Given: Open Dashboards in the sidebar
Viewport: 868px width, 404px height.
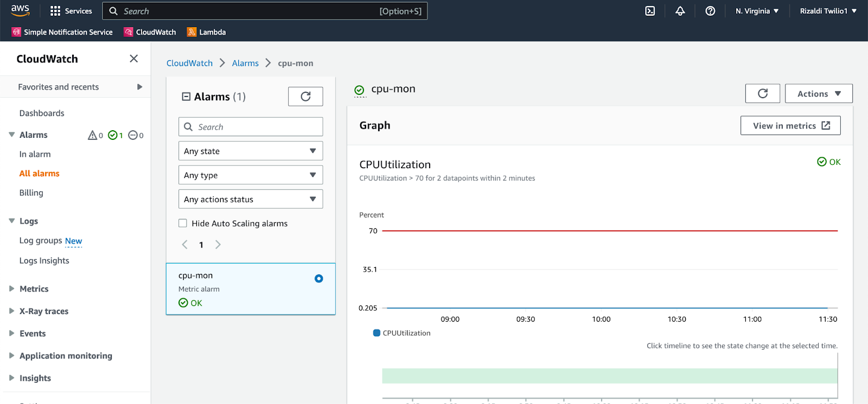Looking at the screenshot, I should point(42,113).
